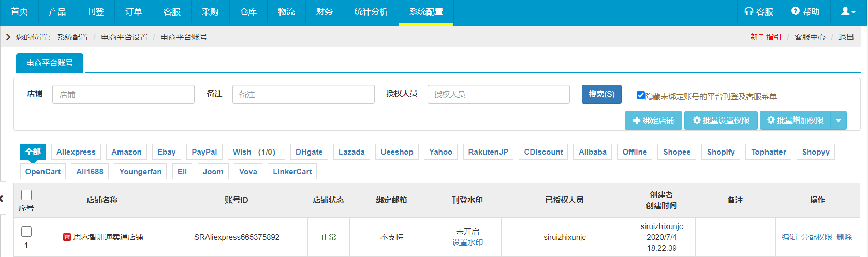Click the 批量增加权限 button
This screenshot has width=868, height=257.
click(795, 120)
